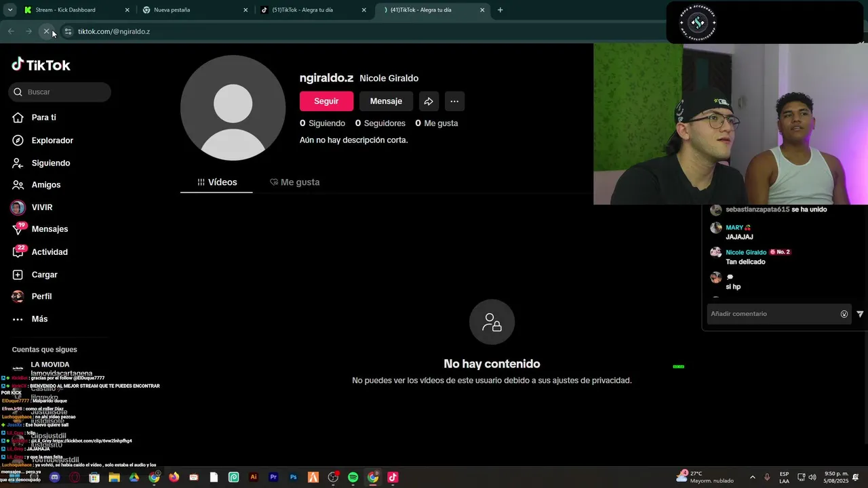
Task: Open Mensajes with 19 badge
Action: click(40, 229)
